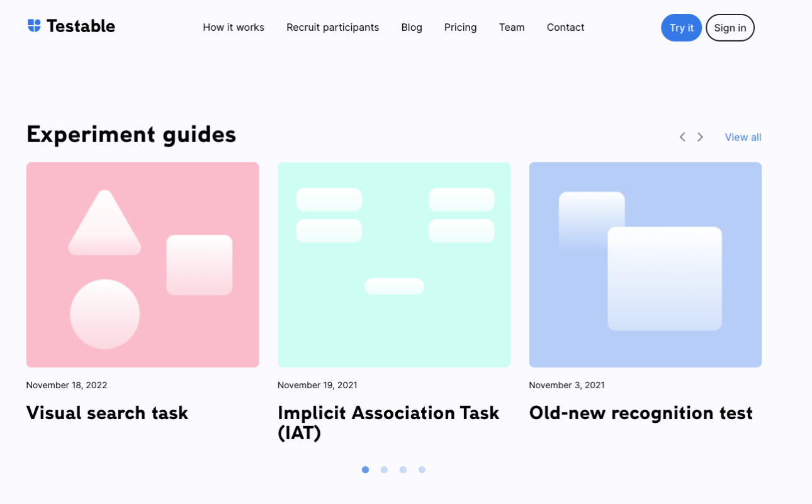Select the left carousel arrow

coord(682,137)
